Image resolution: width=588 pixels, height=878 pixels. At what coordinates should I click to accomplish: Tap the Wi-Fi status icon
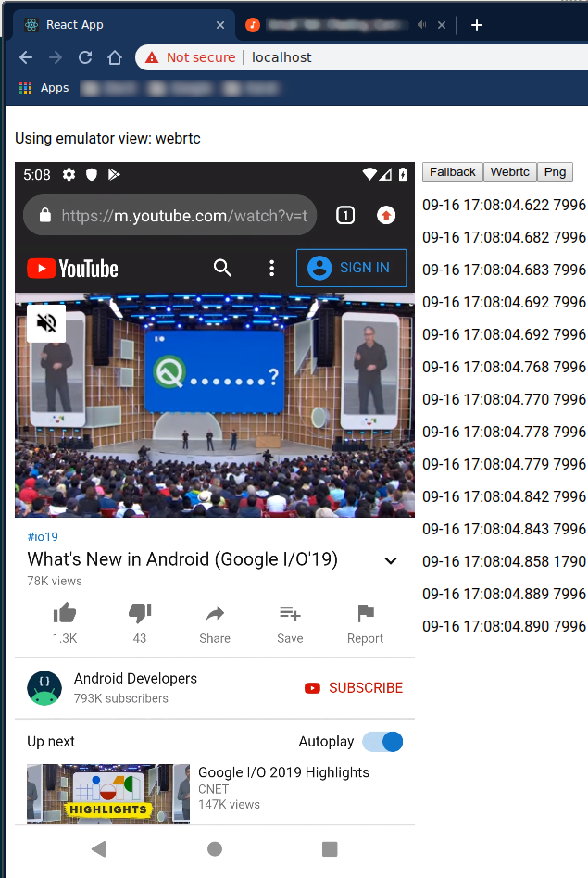[x=369, y=174]
